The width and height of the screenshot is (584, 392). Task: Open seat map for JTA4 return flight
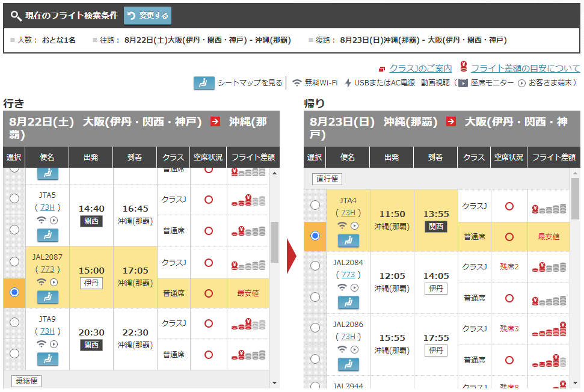(x=349, y=240)
